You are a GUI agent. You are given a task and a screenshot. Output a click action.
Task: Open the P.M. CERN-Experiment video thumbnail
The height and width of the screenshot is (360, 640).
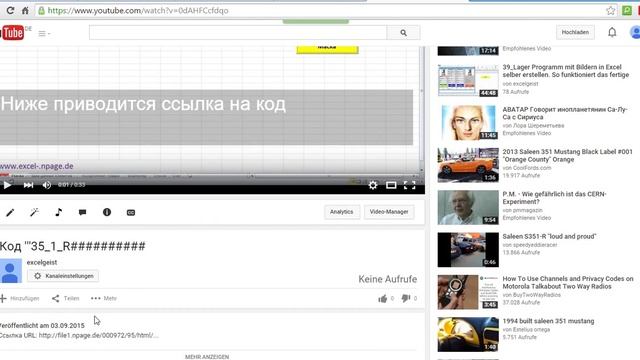point(468,207)
